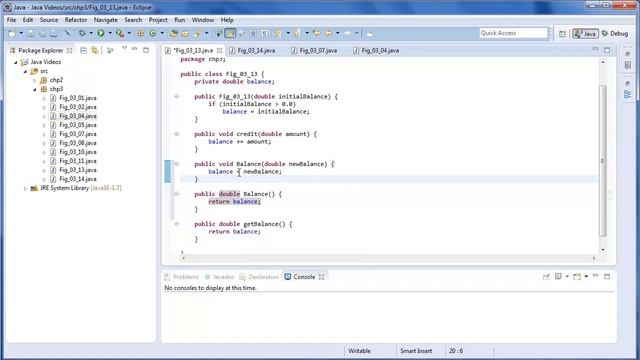
Task: Collapse the Java Videos project node
Action: point(16,62)
